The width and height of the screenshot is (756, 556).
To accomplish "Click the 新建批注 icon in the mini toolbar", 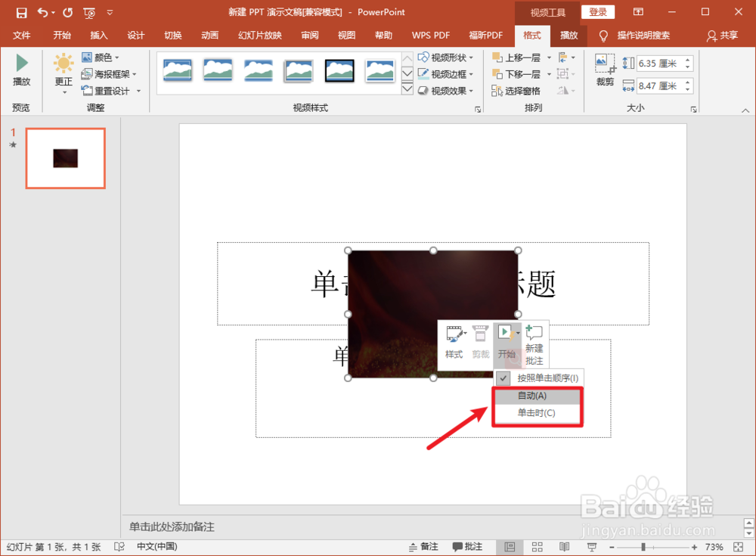I will pos(534,340).
